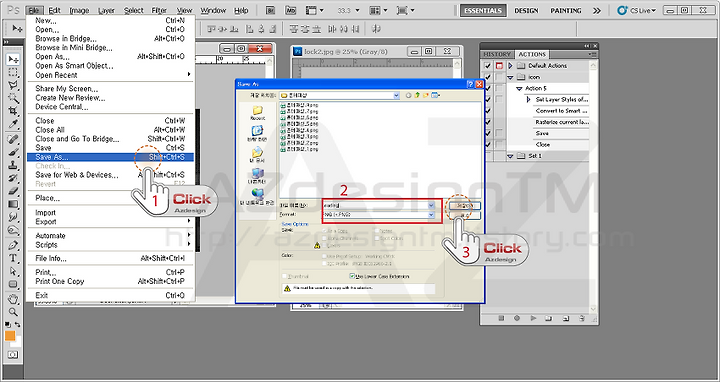This screenshot has width=720, height=382.
Task: Open the folder location dropdown in Save As
Action: pos(396,95)
